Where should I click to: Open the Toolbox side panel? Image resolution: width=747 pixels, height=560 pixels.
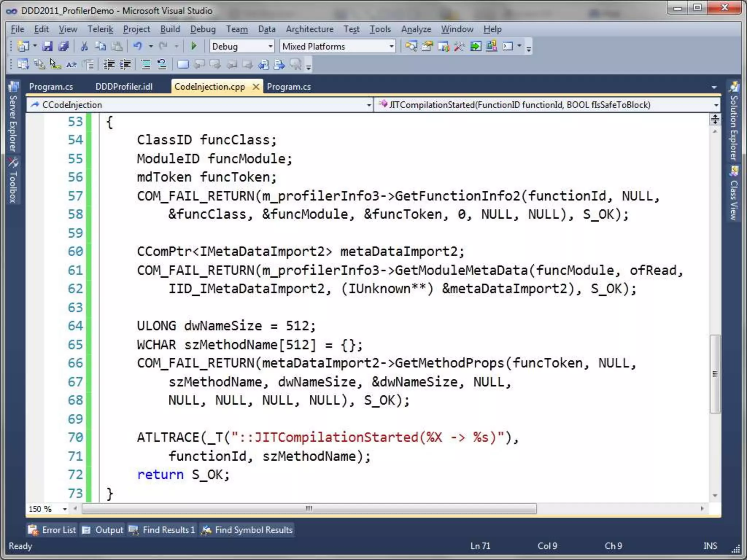tap(13, 180)
